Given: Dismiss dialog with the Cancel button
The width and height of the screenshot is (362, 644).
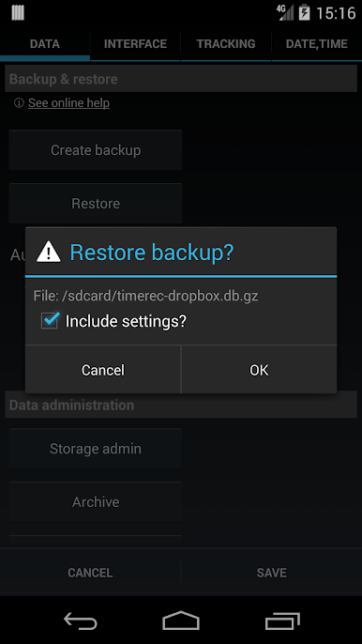Looking at the screenshot, I should pos(103,370).
